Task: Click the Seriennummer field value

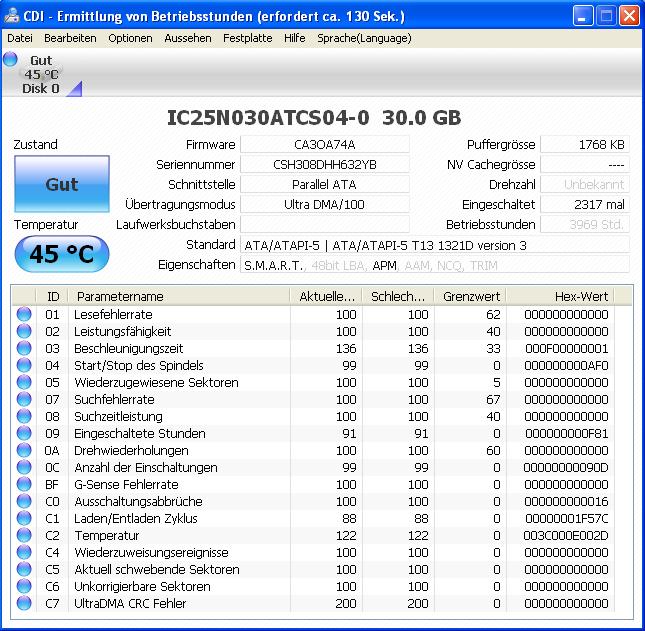Action: pos(325,165)
